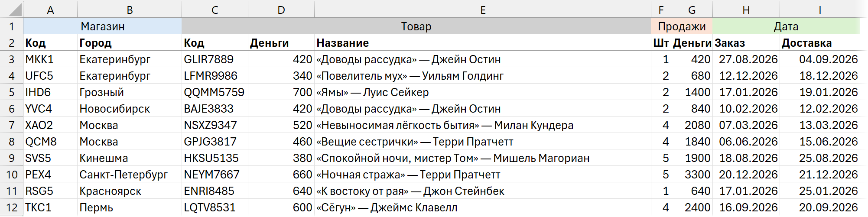
Task: Select «Повелитель мух» — Уильям Голдинг cell
Action: (482, 76)
